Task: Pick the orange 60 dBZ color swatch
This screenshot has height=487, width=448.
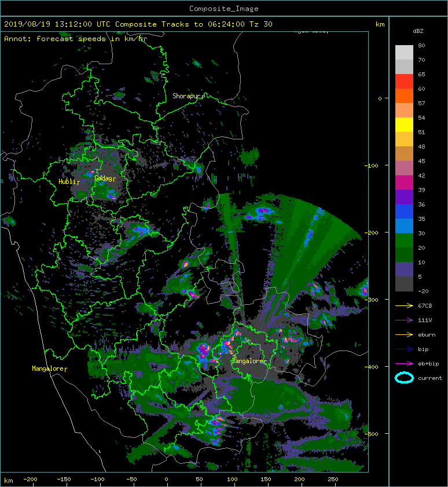Action: [404, 96]
